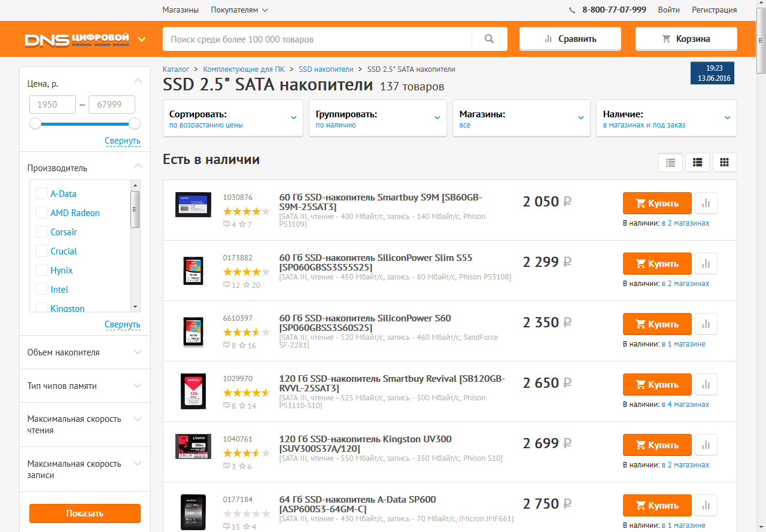Add SiliconPower S60 to comparison chart icon
This screenshot has height=532, width=766.
[x=706, y=324]
